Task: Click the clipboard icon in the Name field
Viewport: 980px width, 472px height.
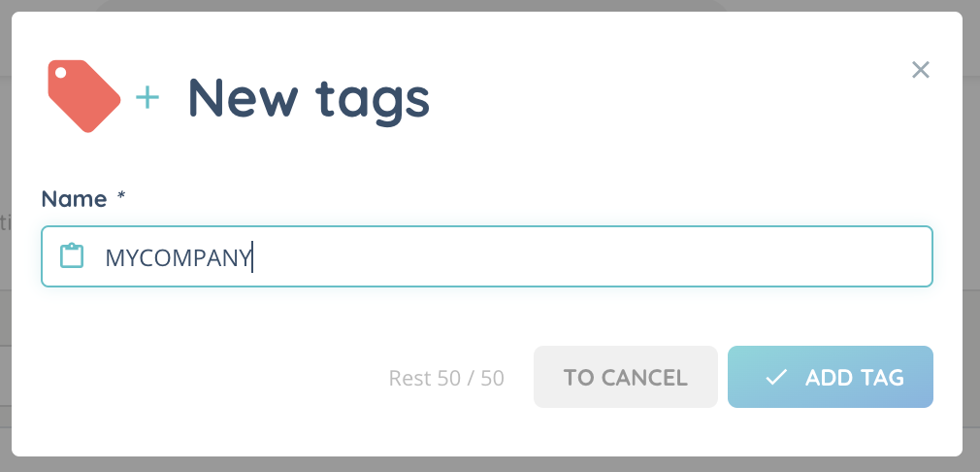Action: pos(72,256)
